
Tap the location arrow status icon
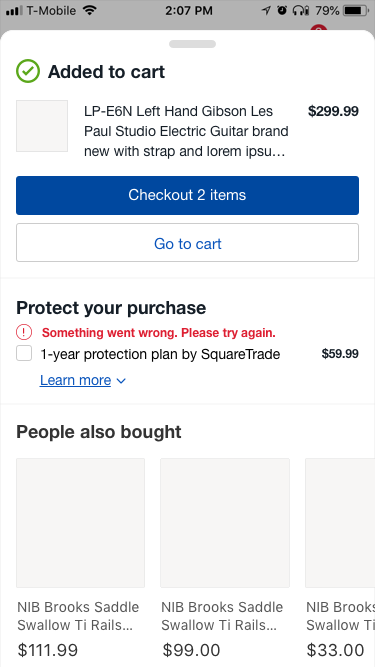coord(266,10)
